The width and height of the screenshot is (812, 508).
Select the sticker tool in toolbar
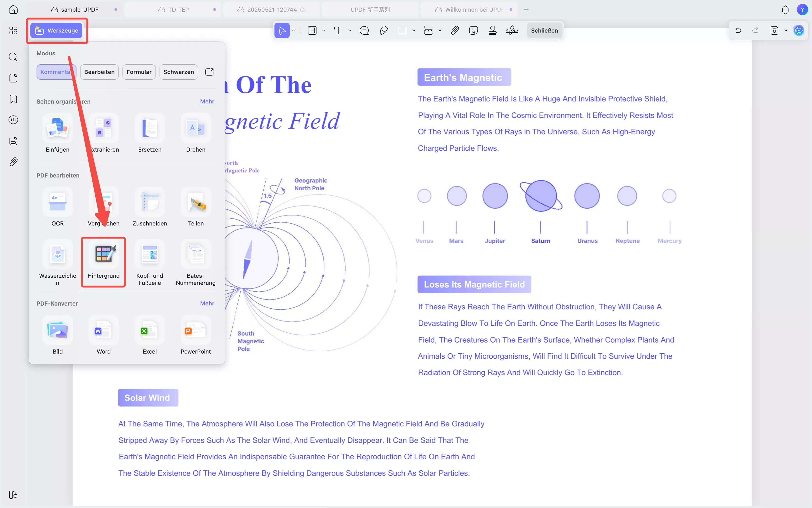[x=473, y=31]
